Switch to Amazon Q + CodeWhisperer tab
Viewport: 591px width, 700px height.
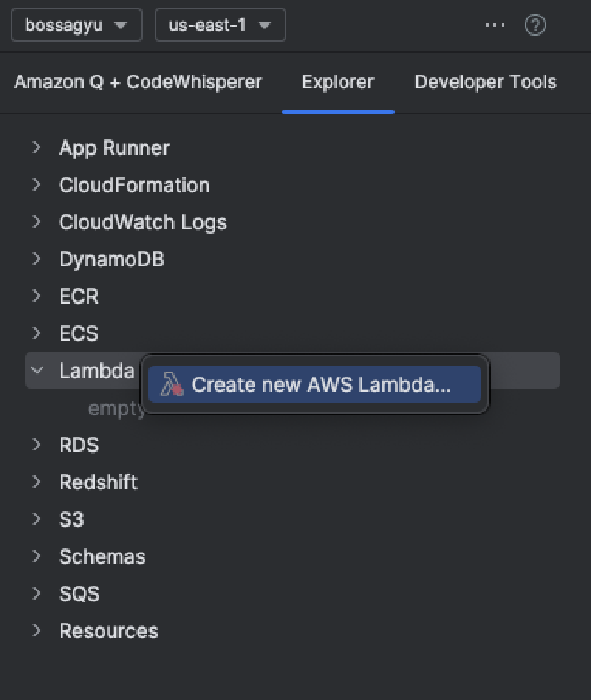pos(138,83)
